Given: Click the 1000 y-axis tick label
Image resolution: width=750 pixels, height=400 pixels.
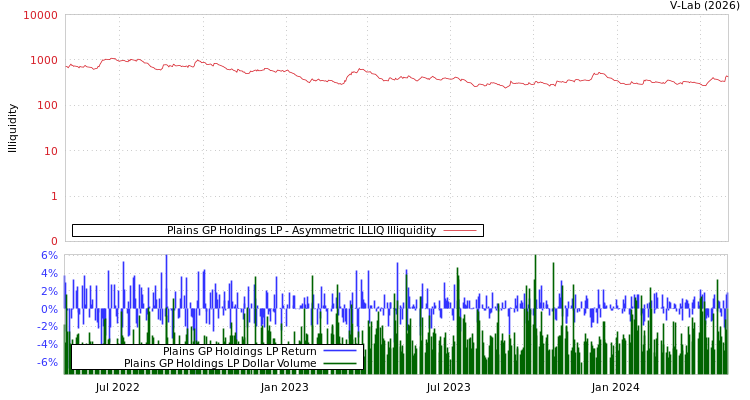Looking at the screenshot, I should click(x=43, y=61).
